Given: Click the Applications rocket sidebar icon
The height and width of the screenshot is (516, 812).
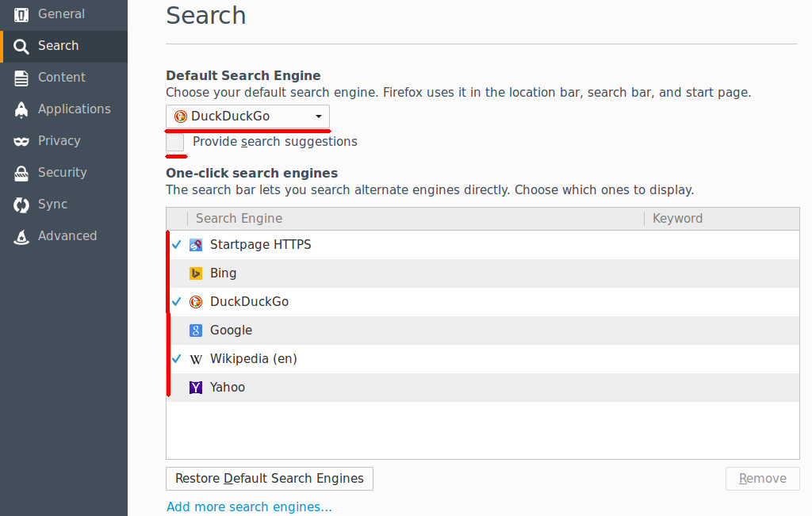Looking at the screenshot, I should point(21,109).
